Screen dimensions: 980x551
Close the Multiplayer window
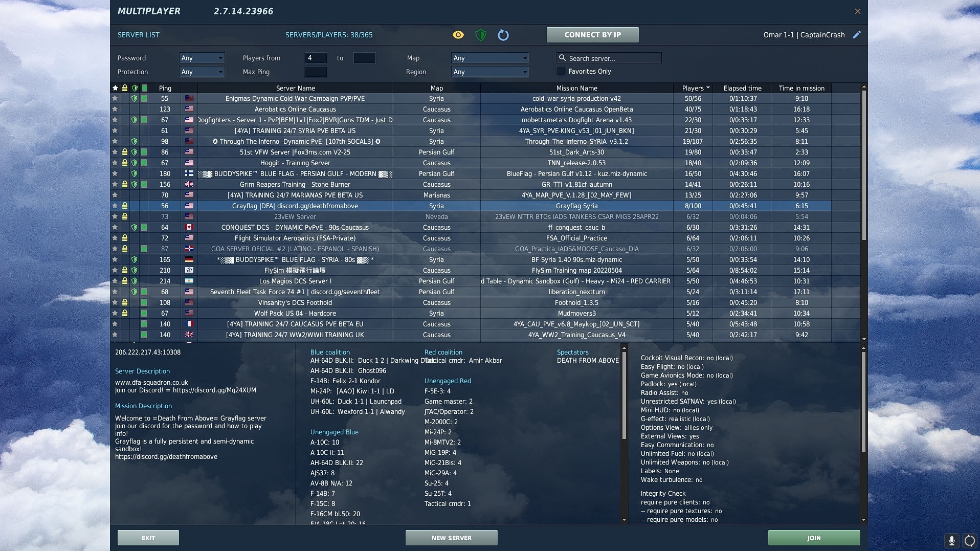[858, 11]
